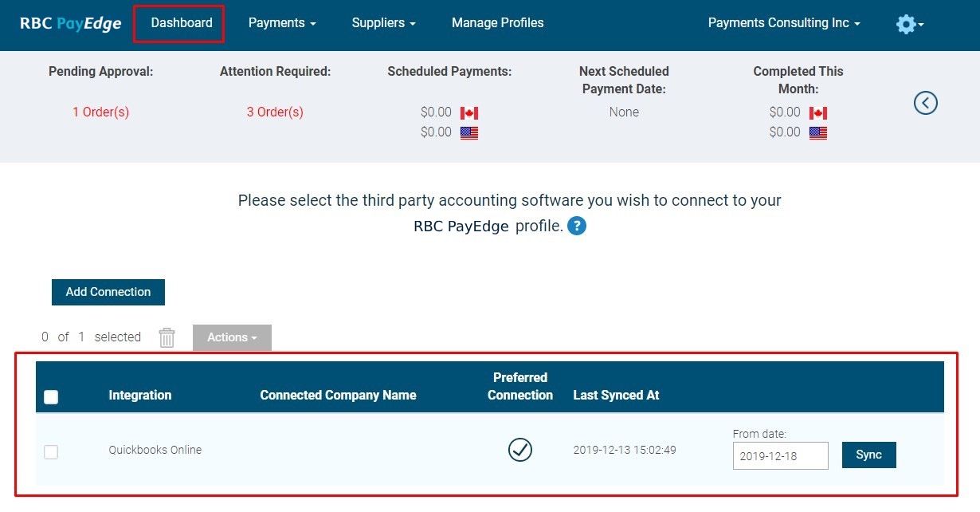Expand the Payments dropdown menu
The width and height of the screenshot is (980, 512).
[x=282, y=23]
